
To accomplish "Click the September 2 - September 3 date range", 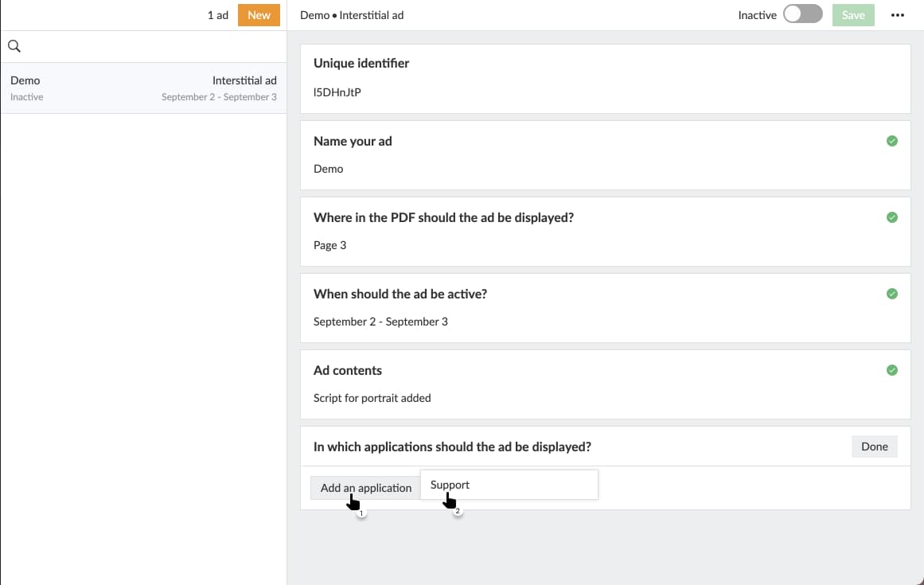I will 380,321.
